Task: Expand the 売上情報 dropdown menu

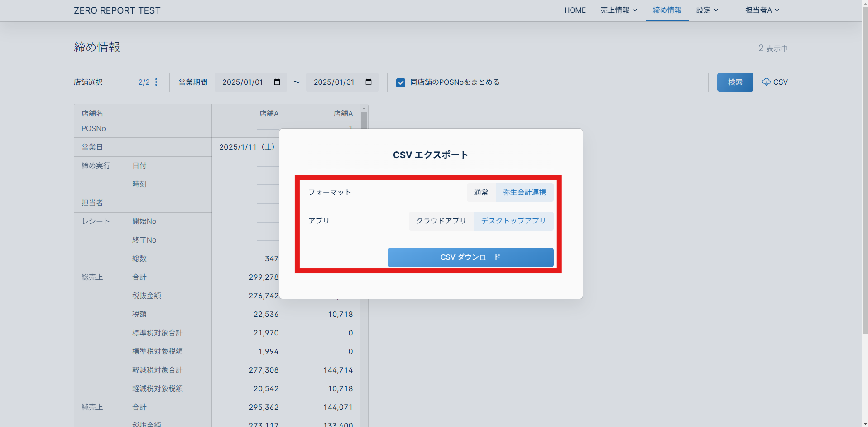Action: 619,10
